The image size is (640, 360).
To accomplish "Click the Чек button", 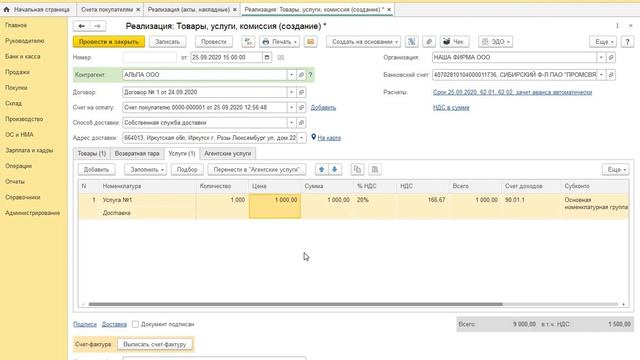I will click(x=454, y=42).
